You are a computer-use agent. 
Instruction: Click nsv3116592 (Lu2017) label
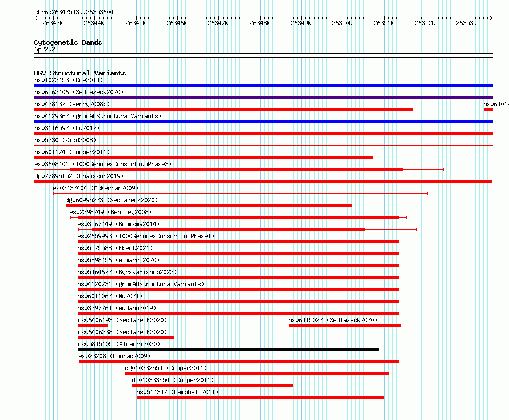pyautogui.click(x=67, y=128)
